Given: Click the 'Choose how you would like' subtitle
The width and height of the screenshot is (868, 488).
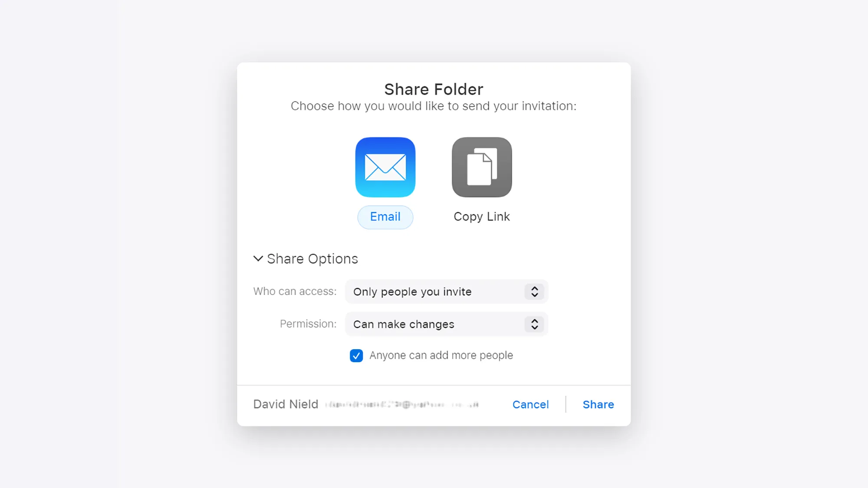Looking at the screenshot, I should point(434,106).
